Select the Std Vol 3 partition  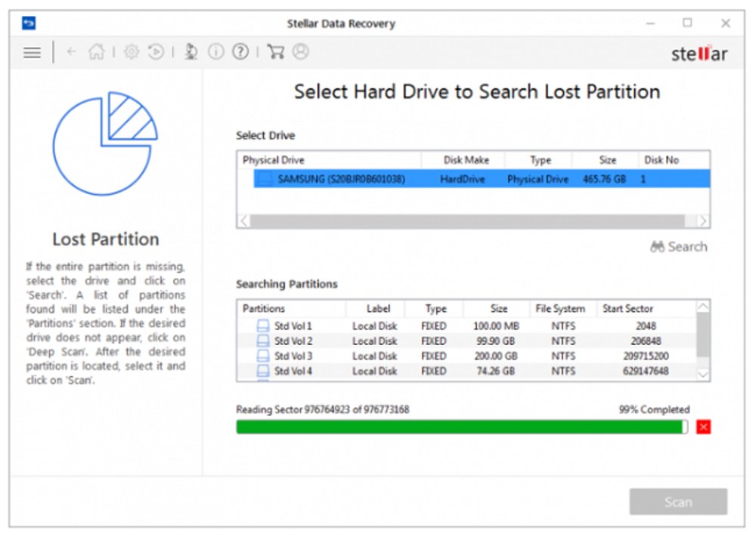pos(466,356)
